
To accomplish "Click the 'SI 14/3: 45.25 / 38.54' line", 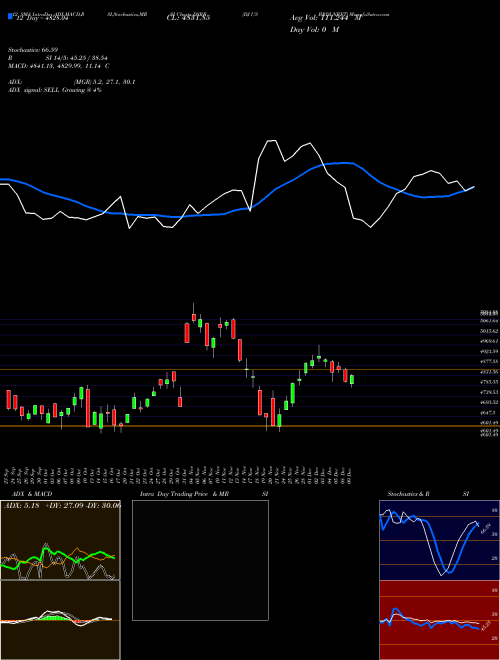I will click(78, 58).
